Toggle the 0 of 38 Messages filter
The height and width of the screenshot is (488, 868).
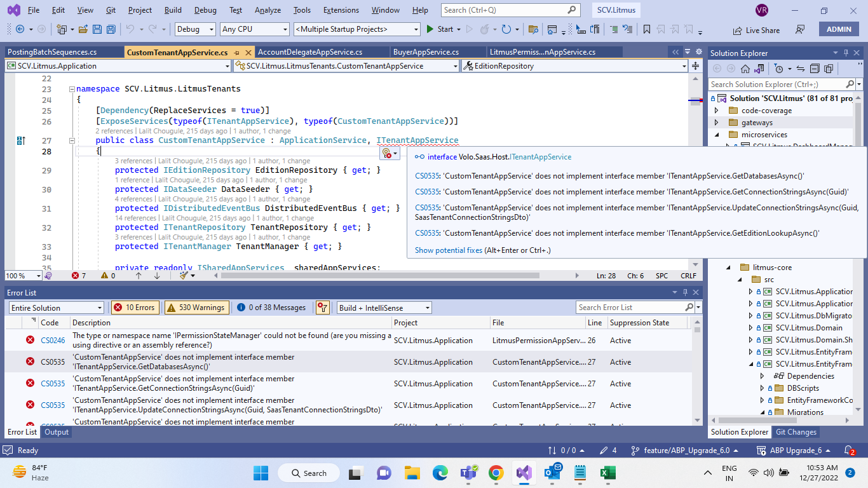[271, 308]
